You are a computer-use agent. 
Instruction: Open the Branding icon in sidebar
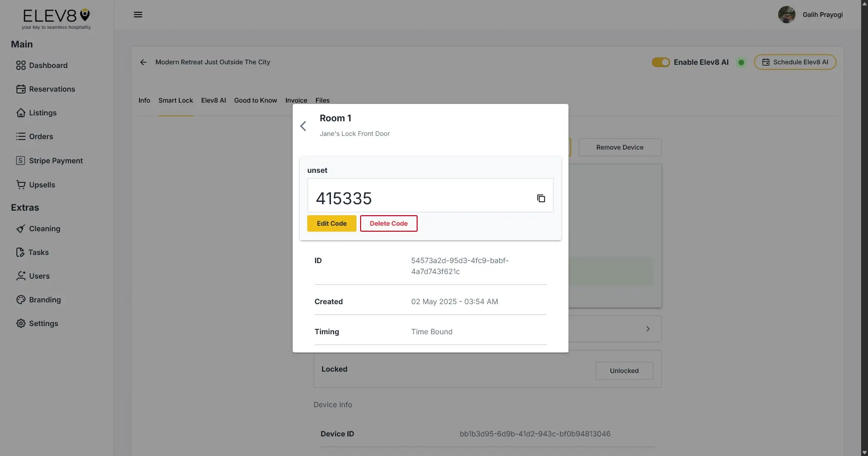click(21, 300)
